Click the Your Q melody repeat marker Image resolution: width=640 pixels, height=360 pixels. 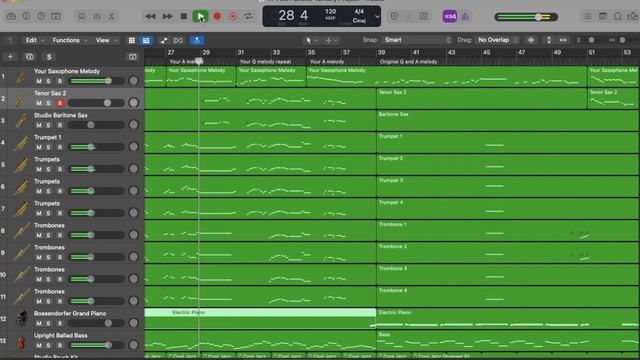point(265,62)
